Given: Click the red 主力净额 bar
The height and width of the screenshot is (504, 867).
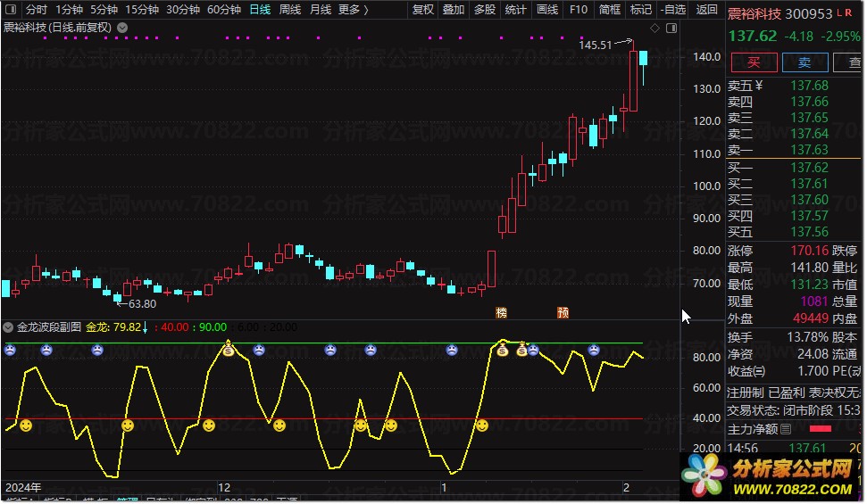Looking at the screenshot, I should (x=820, y=428).
